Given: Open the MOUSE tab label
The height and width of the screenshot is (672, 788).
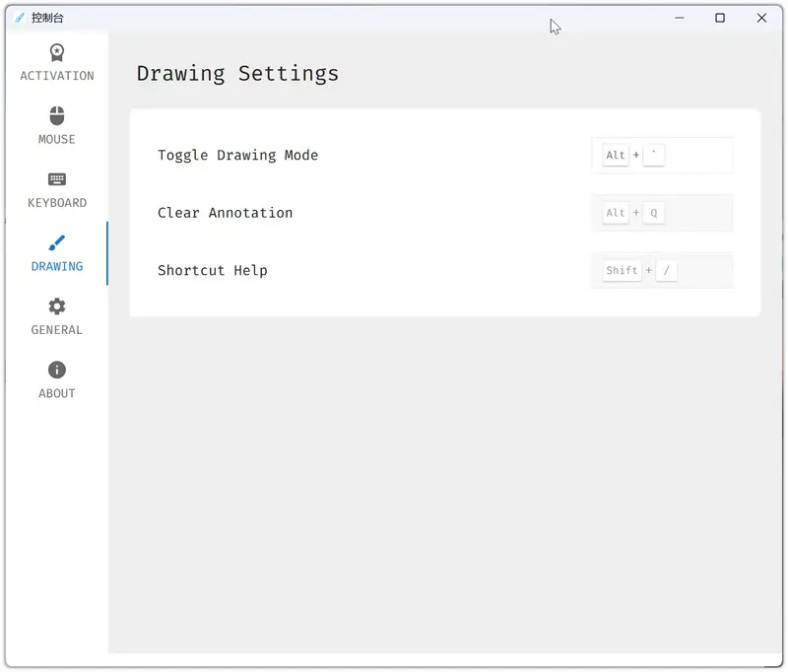Looking at the screenshot, I should (57, 140).
